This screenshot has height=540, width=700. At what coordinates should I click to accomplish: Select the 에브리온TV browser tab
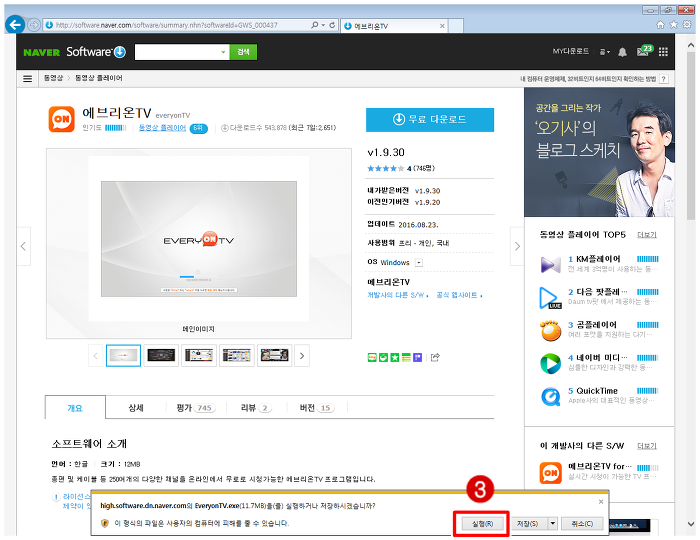point(394,26)
